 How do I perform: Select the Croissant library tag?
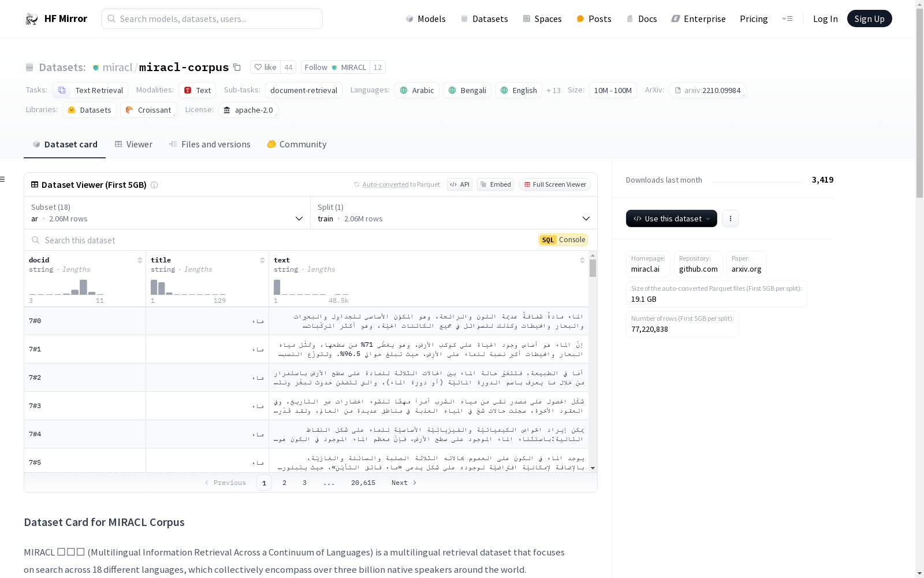click(x=148, y=110)
